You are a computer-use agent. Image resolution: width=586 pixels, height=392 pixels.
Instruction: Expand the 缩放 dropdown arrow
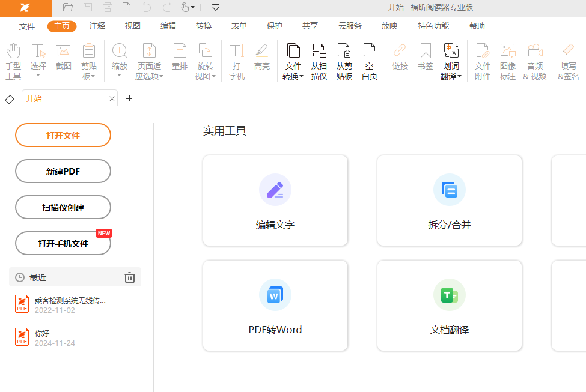pos(119,76)
